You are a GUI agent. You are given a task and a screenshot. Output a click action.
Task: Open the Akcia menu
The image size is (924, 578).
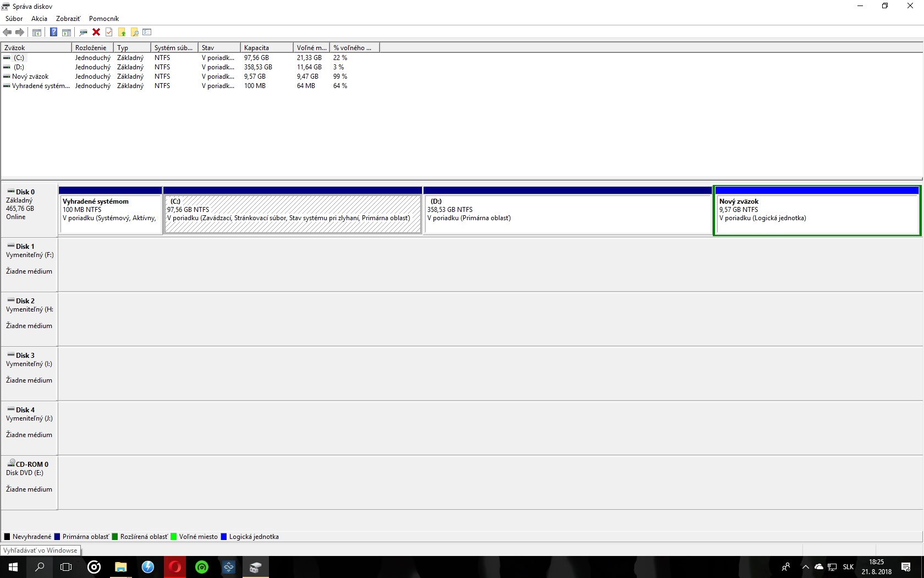tap(39, 18)
